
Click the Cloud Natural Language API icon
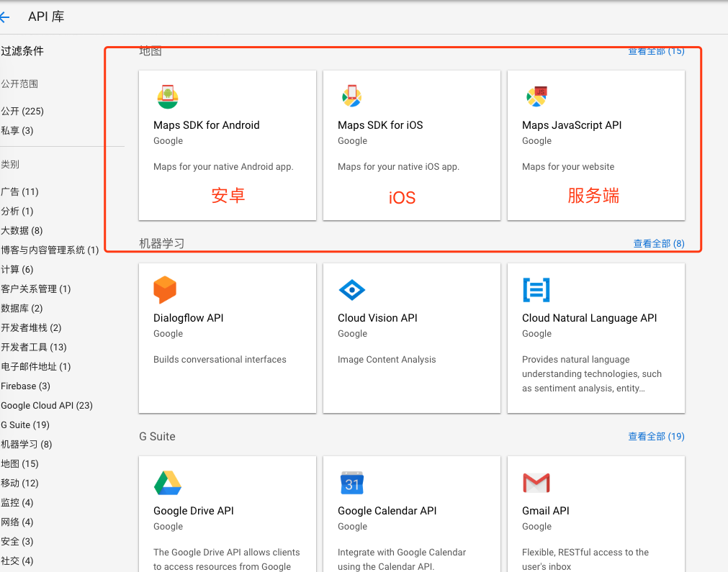tap(536, 290)
